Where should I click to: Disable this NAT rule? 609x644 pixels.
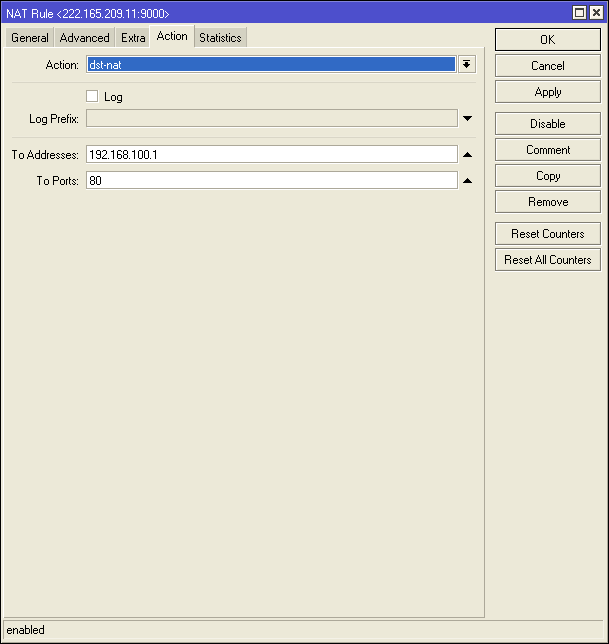click(x=547, y=124)
